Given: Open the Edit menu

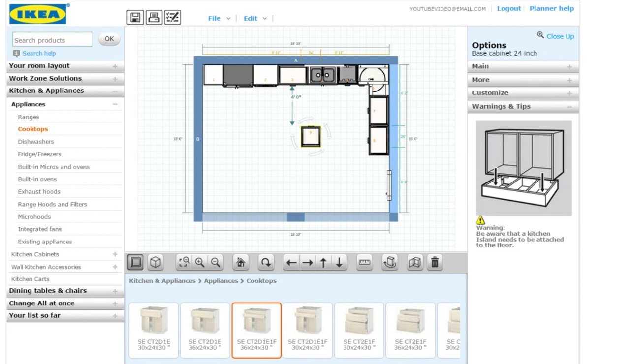Looking at the screenshot, I should click(x=255, y=18).
